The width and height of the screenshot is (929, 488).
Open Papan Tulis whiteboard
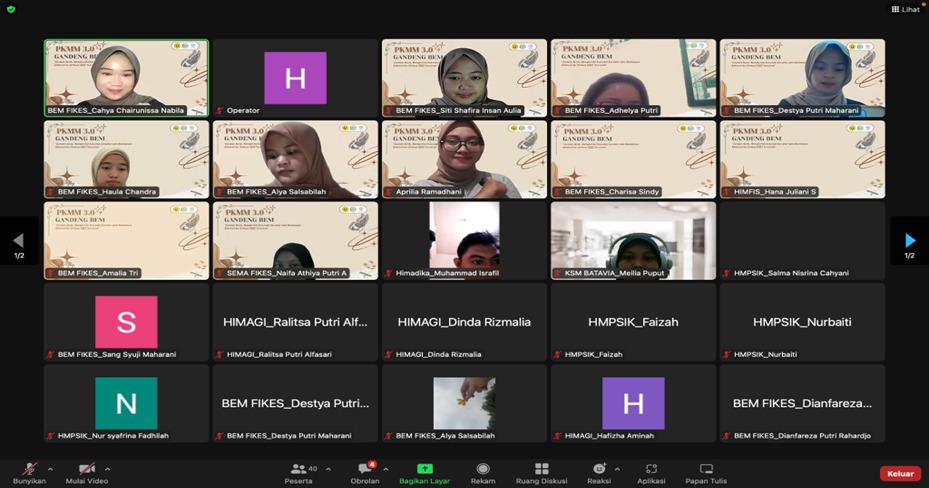click(706, 469)
